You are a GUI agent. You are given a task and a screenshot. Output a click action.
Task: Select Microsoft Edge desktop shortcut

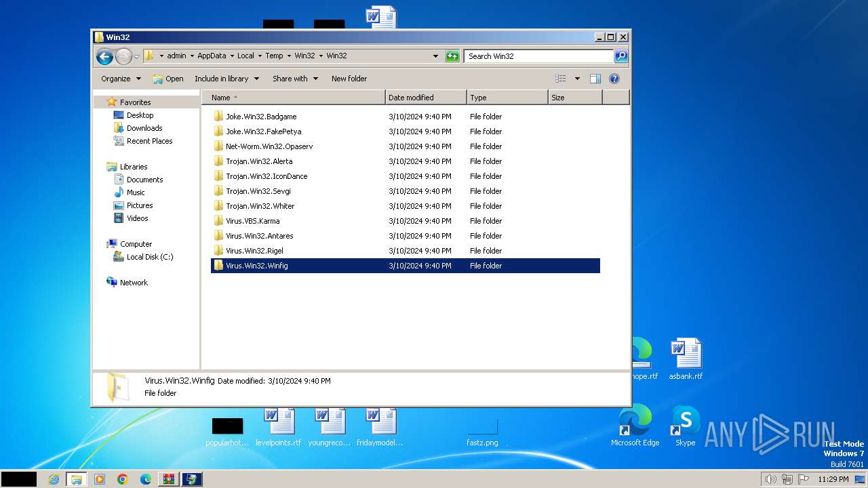coord(635,426)
